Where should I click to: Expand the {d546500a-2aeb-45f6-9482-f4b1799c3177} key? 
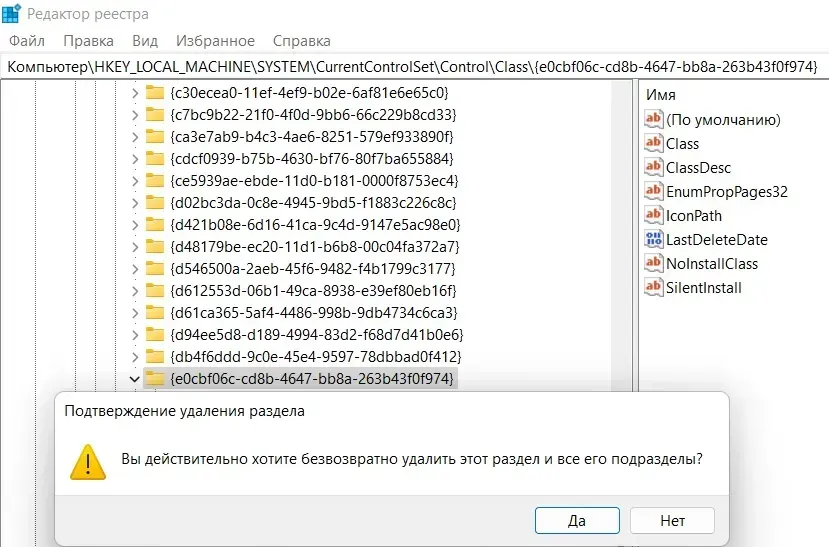[x=135, y=269]
